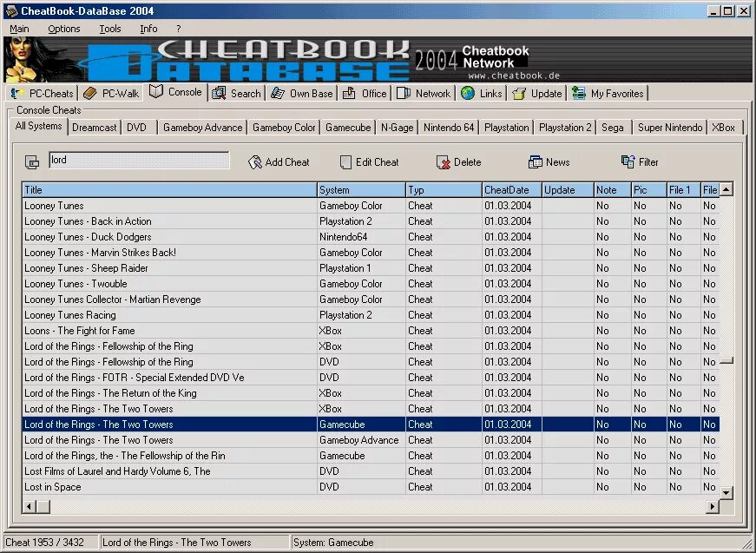Select 'Lost Films of Laurel and Hardy' row
The width and height of the screenshot is (756, 553).
[371, 471]
